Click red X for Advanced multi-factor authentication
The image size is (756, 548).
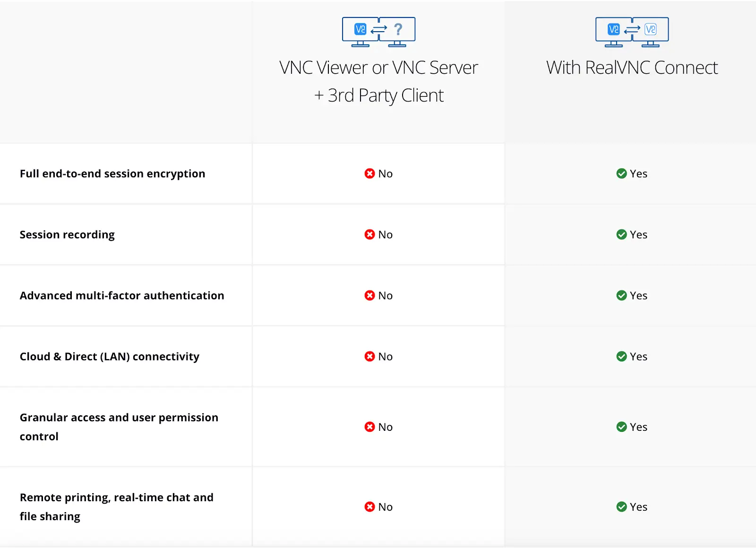tap(369, 296)
